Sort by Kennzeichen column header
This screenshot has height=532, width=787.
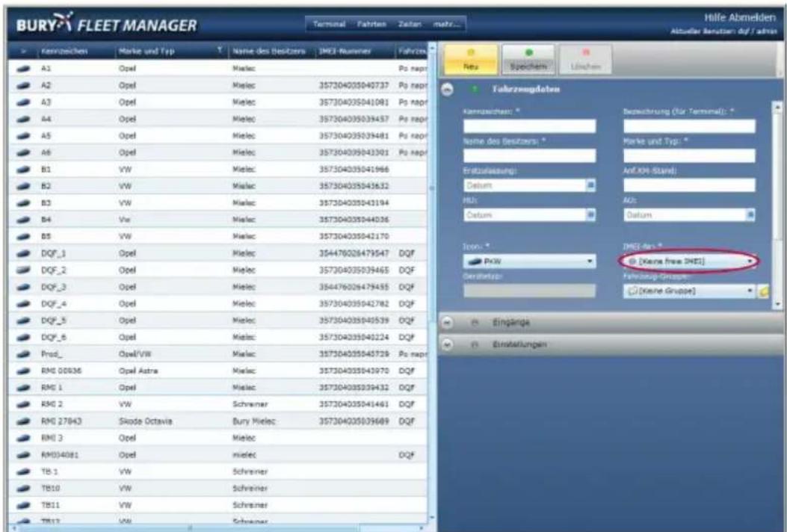64,52
